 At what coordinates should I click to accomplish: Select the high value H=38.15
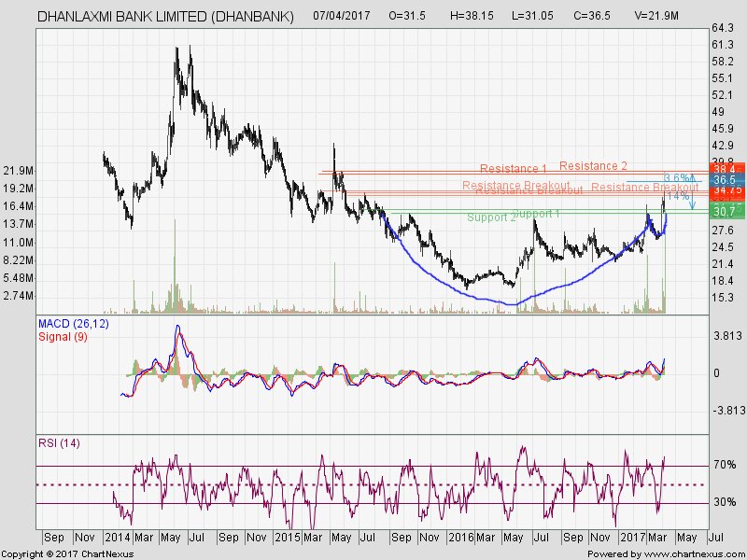pos(472,16)
